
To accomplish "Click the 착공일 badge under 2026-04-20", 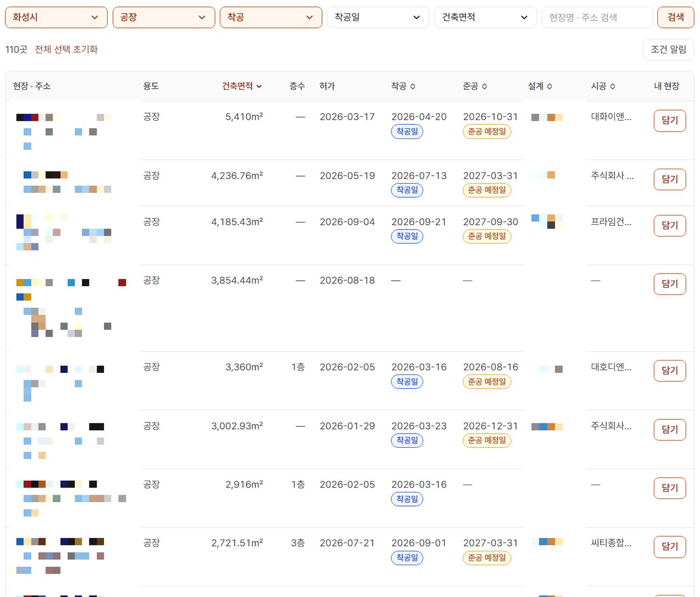I will (x=407, y=131).
